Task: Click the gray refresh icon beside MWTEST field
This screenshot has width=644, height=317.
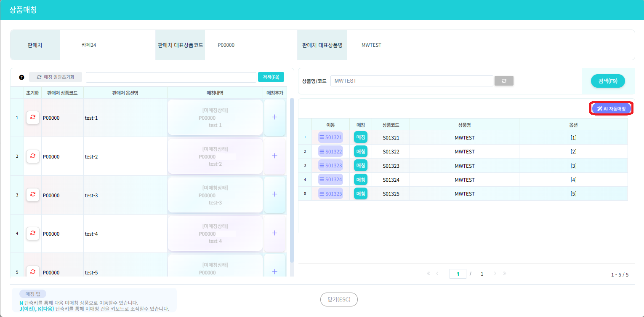Action: click(x=504, y=81)
